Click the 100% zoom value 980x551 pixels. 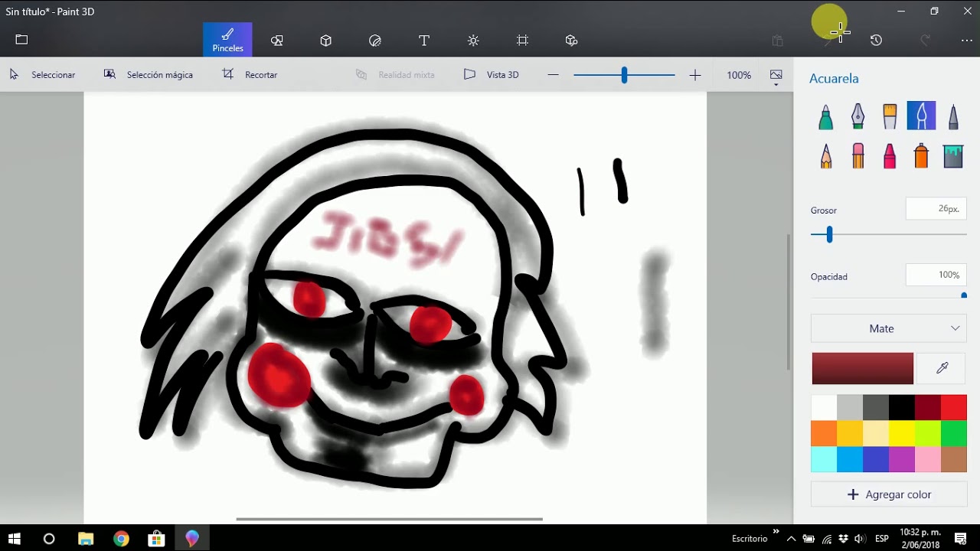click(x=739, y=75)
